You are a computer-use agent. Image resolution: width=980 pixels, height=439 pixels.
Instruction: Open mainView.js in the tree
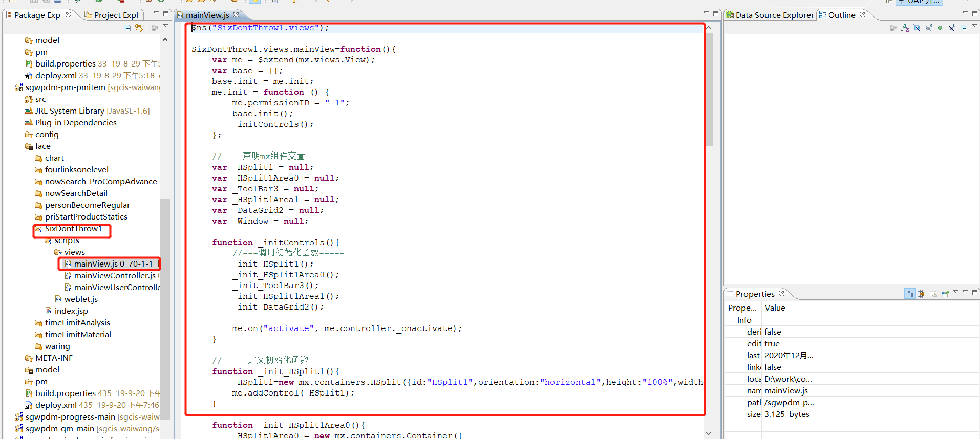pyautogui.click(x=112, y=264)
